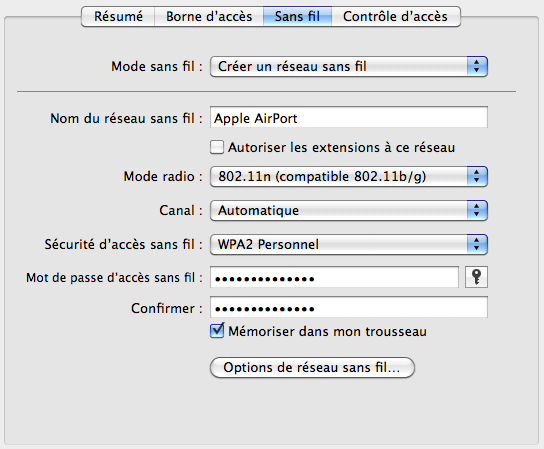Click the Mode sans fil stepper arrows

477,66
